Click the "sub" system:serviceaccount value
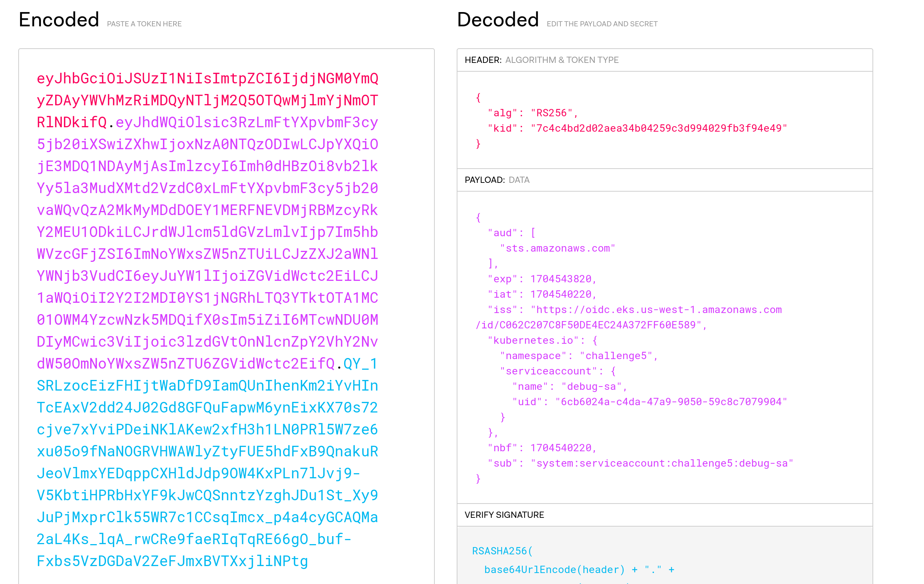The image size is (924, 584). pos(662,463)
